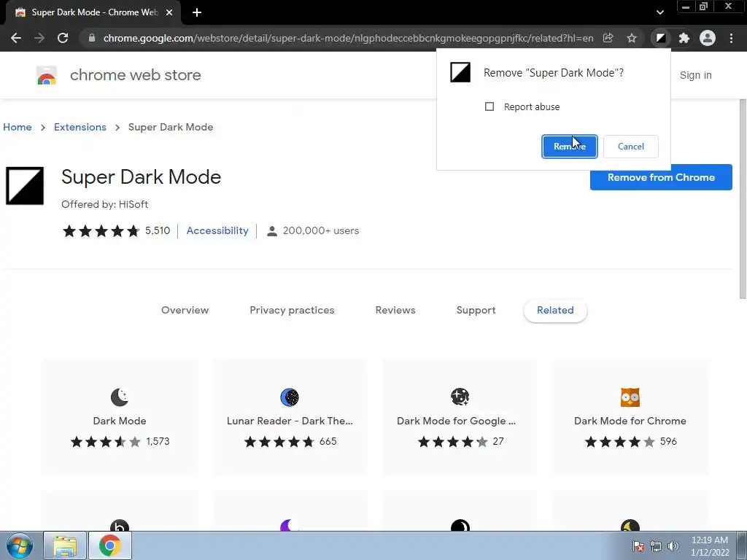747x560 pixels.
Task: Reload the page with the refresh icon
Action: point(63,38)
